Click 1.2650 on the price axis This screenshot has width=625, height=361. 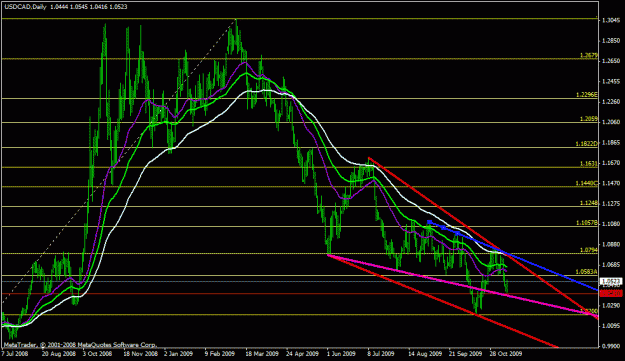pos(611,61)
